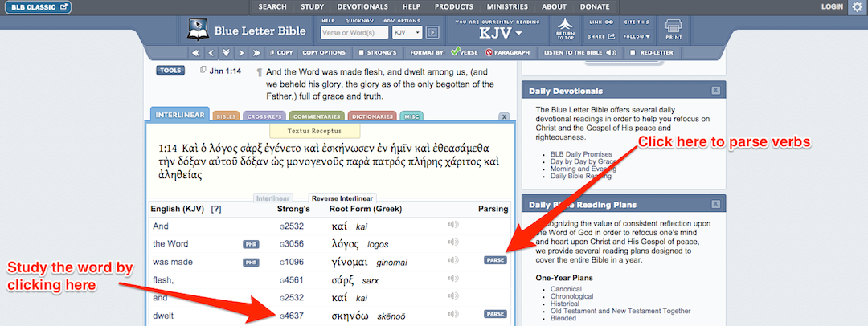This screenshot has width=868, height=326.
Task: Click the Print icon
Action: pyautogui.click(x=674, y=30)
